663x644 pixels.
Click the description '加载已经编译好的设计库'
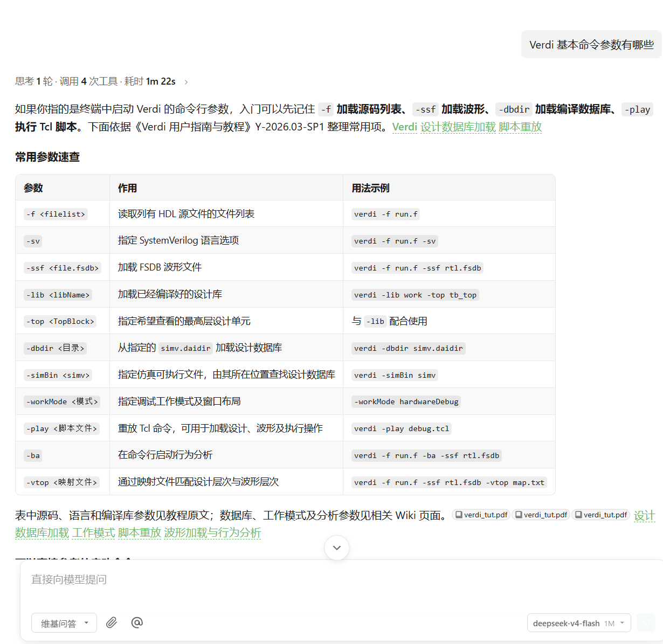click(170, 294)
